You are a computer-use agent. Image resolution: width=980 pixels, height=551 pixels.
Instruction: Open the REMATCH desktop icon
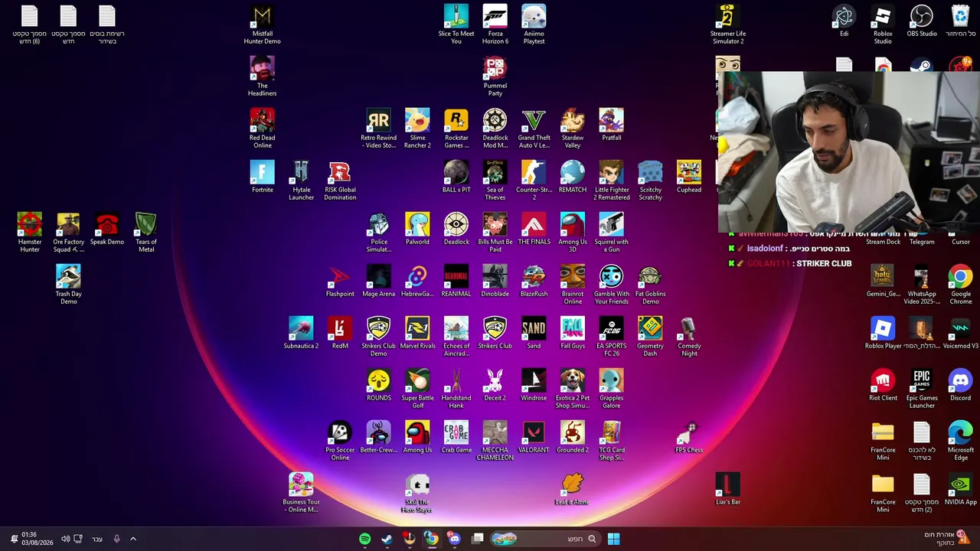[572, 177]
